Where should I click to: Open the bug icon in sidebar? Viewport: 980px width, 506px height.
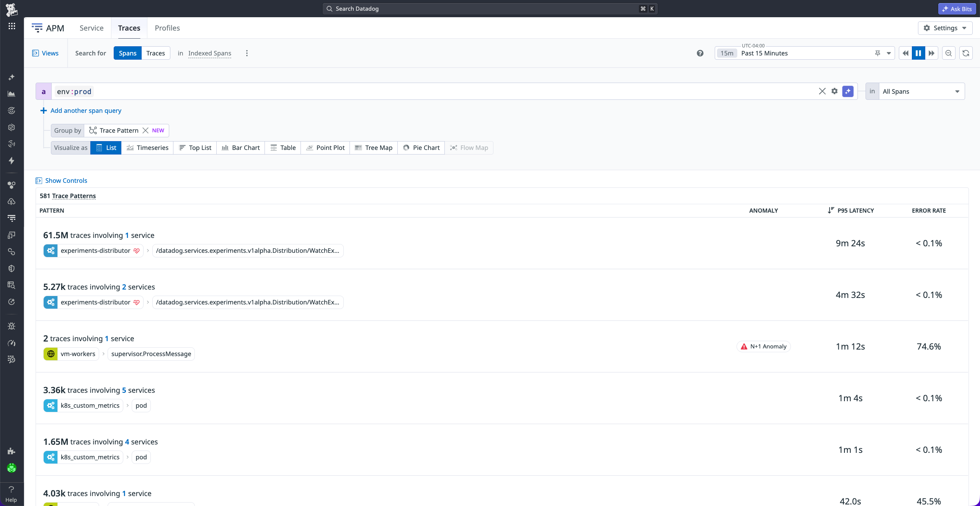pos(12,326)
